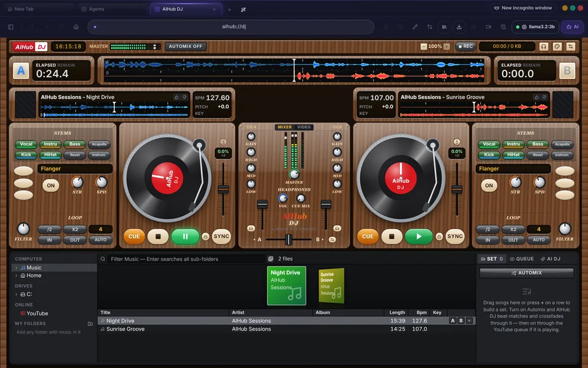The image size is (588, 368).
Task: Open the deck B loop length value 4
Action: (538, 229)
